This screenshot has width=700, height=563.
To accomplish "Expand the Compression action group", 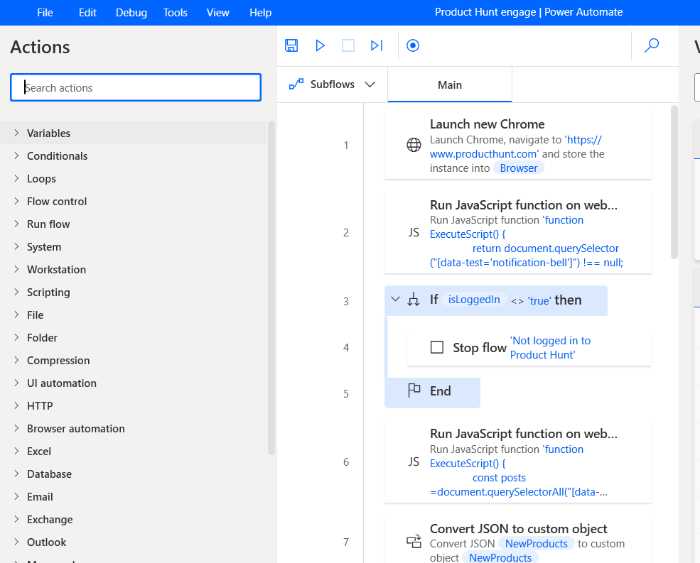I will pyautogui.click(x=17, y=360).
